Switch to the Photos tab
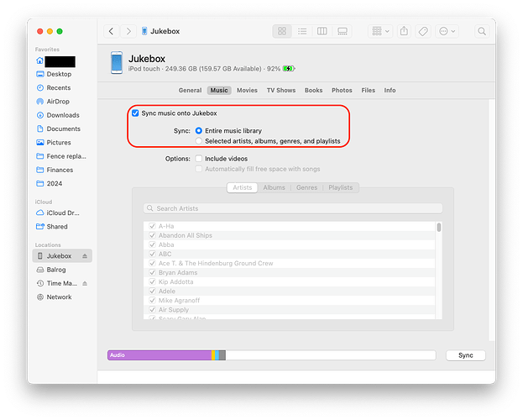The width and height of the screenshot is (523, 420). (342, 91)
